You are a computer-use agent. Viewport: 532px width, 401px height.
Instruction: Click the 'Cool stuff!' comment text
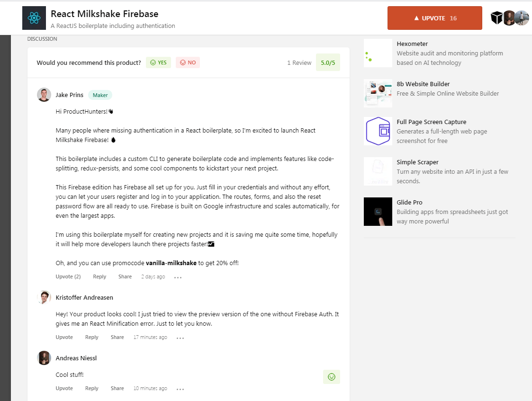point(70,374)
